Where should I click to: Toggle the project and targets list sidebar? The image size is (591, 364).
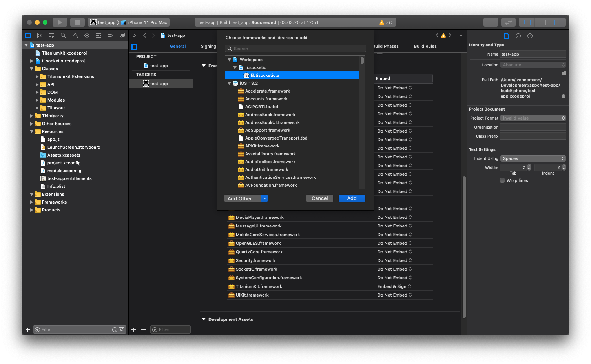[134, 47]
